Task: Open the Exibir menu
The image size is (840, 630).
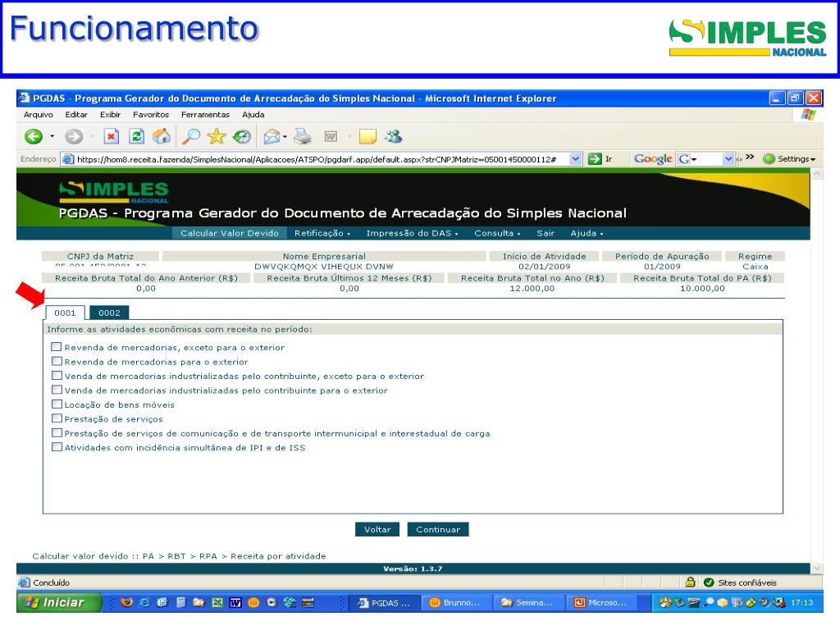Action: [110, 115]
